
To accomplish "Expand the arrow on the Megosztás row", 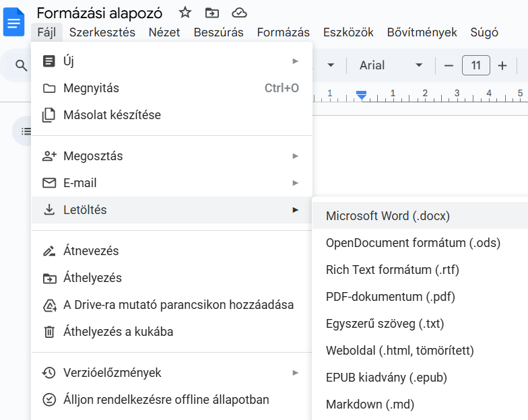I will (x=295, y=156).
